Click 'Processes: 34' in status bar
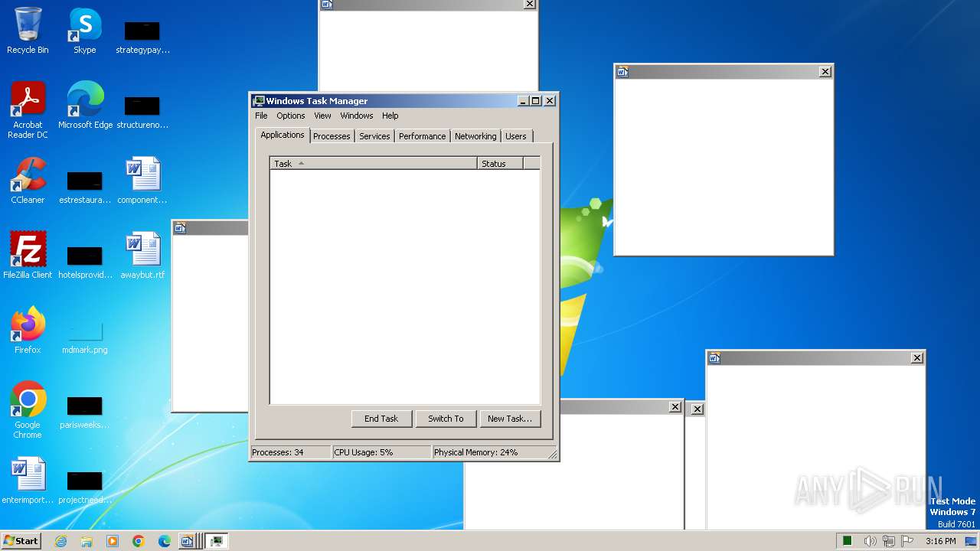 (291, 452)
